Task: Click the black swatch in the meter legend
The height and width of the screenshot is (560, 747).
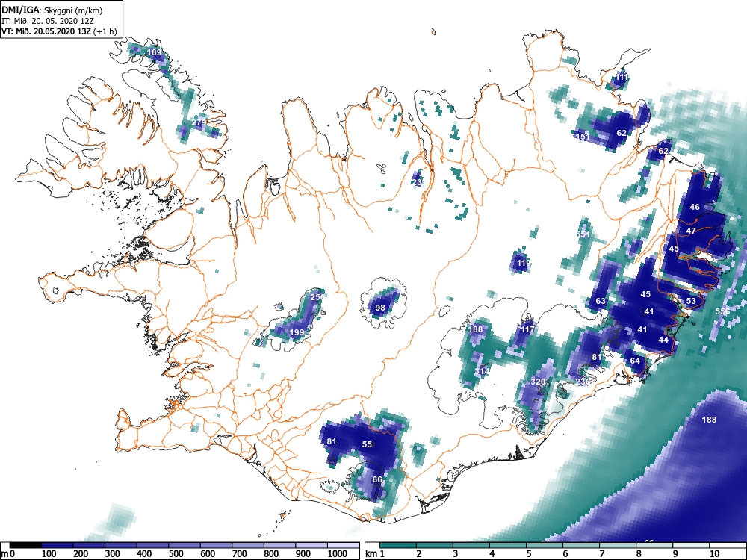Action: point(25,545)
